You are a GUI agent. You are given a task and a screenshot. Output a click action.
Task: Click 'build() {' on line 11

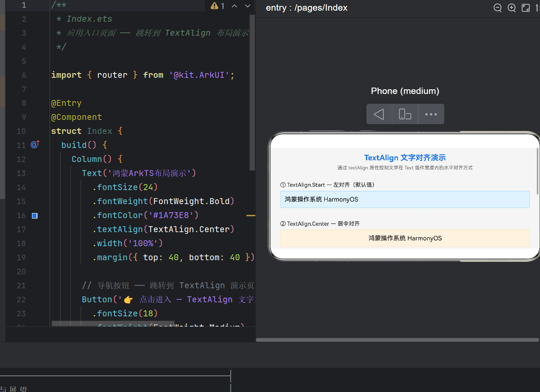tap(84, 145)
